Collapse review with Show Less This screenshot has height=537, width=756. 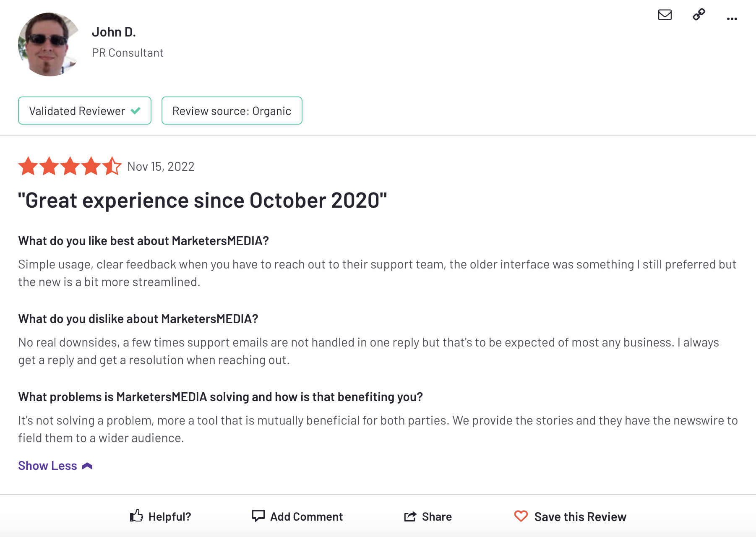tap(47, 466)
